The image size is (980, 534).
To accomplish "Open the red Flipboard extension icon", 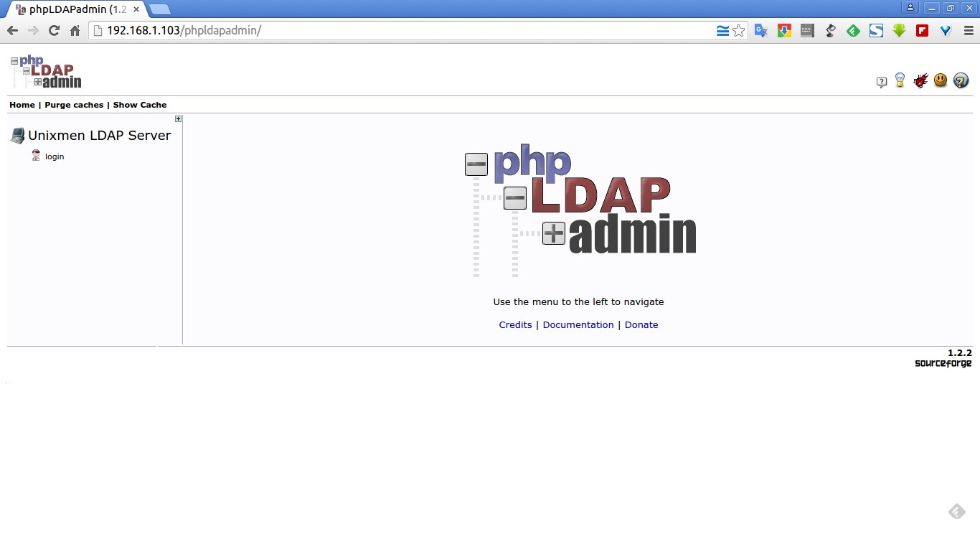I will coord(922,31).
